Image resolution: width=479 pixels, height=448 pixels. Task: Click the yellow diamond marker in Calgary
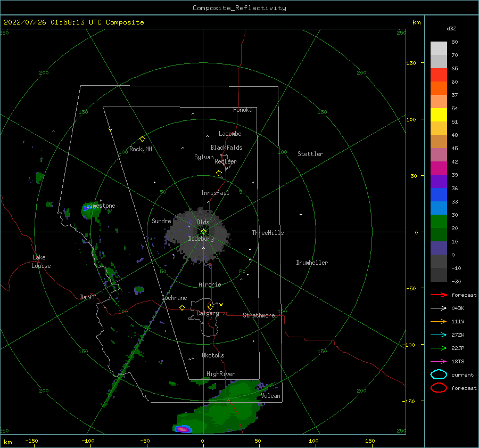point(210,307)
